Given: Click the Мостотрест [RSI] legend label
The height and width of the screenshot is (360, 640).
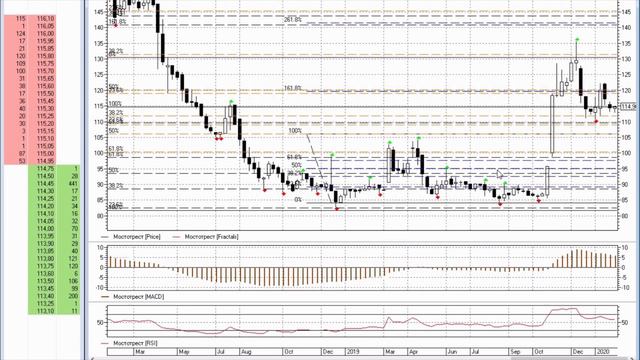Looking at the screenshot, I should click(135, 343).
